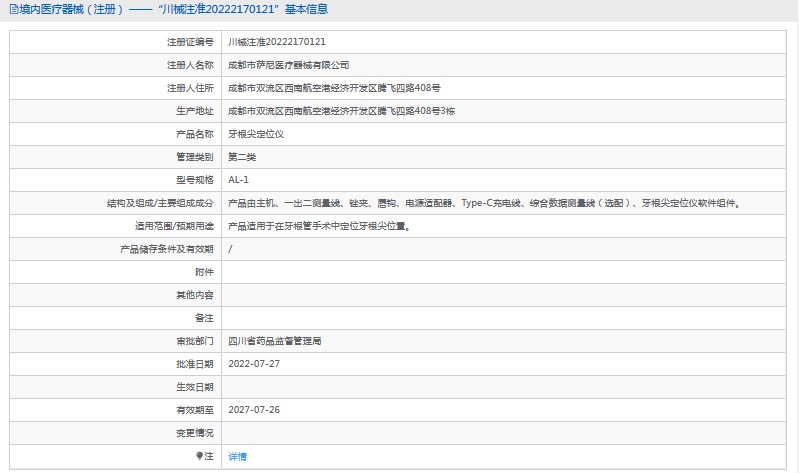Select expiry date 2027-07-26
This screenshot has height=473, width=799.
[x=254, y=409]
